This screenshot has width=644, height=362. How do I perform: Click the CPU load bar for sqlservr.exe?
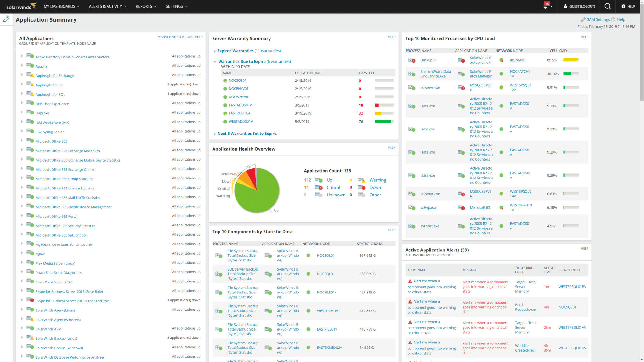(x=571, y=87)
